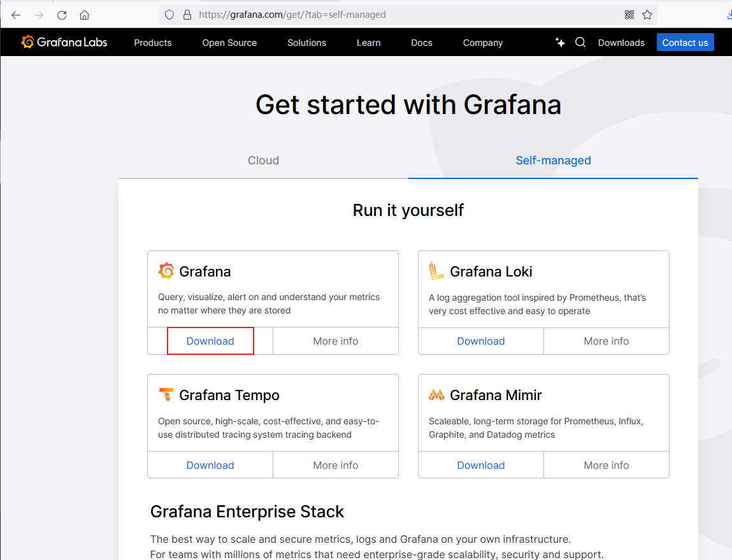Expand the Solutions menu
Viewport: 732px width, 560px height.
[x=306, y=43]
